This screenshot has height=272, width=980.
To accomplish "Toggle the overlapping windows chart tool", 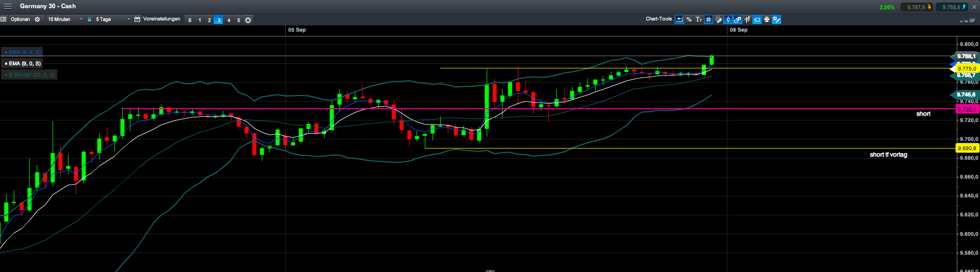I will point(738,19).
